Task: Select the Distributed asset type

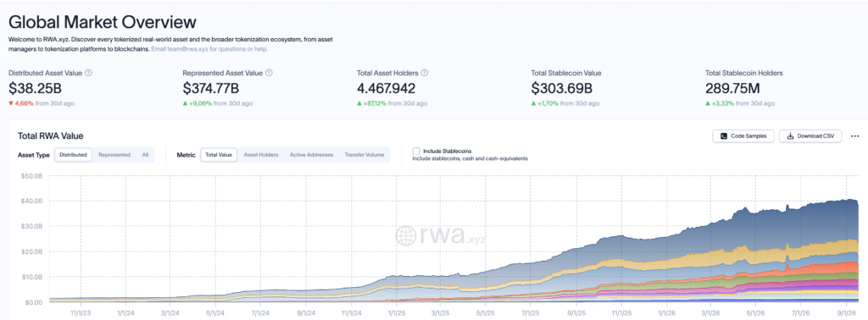Action: (73, 155)
